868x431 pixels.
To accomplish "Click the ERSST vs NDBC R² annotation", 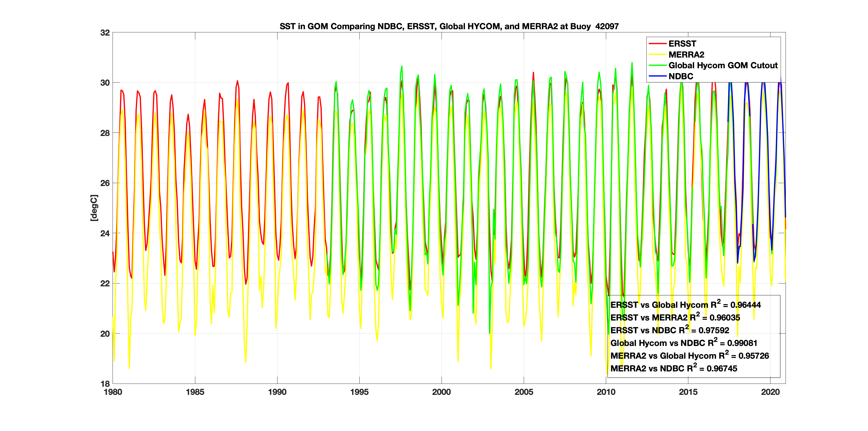I will pyautogui.click(x=670, y=330).
